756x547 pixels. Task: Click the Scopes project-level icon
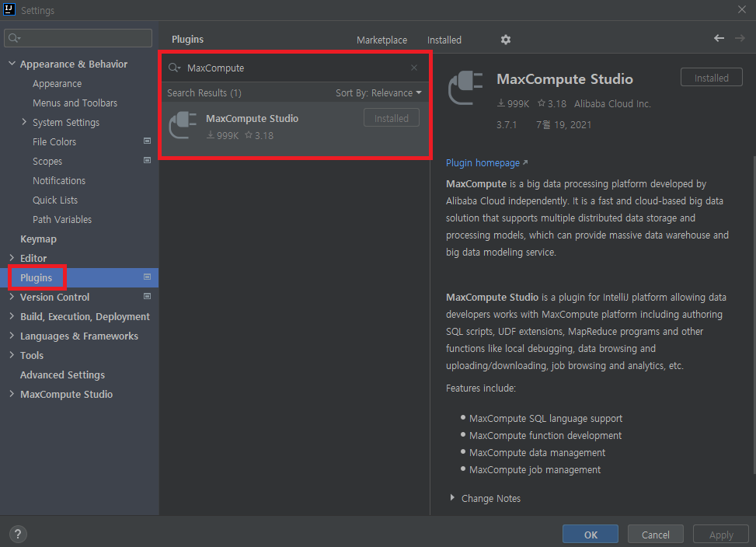pos(147,161)
